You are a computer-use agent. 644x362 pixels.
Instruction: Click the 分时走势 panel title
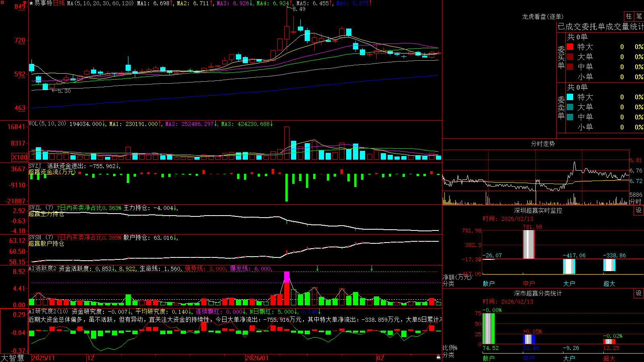[543, 144]
